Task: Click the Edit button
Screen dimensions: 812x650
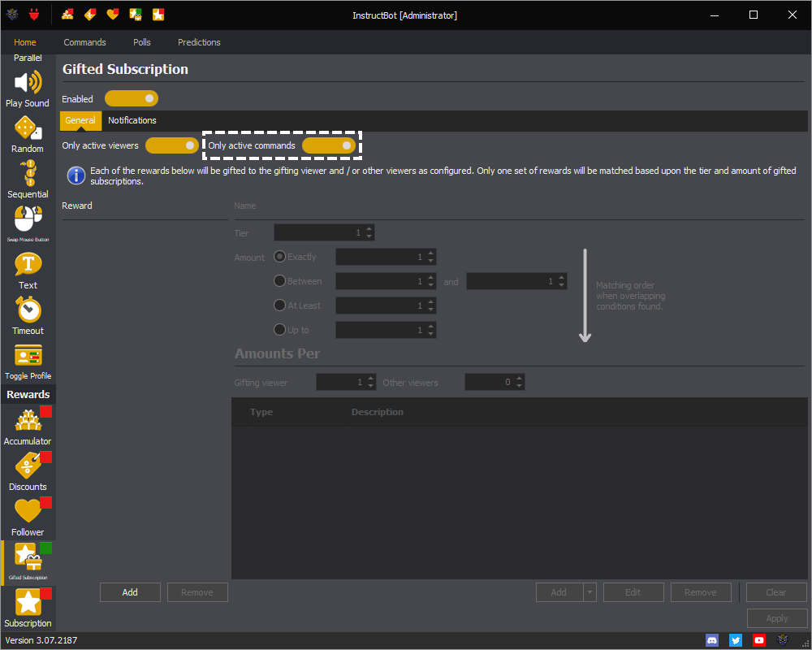Action: point(633,592)
